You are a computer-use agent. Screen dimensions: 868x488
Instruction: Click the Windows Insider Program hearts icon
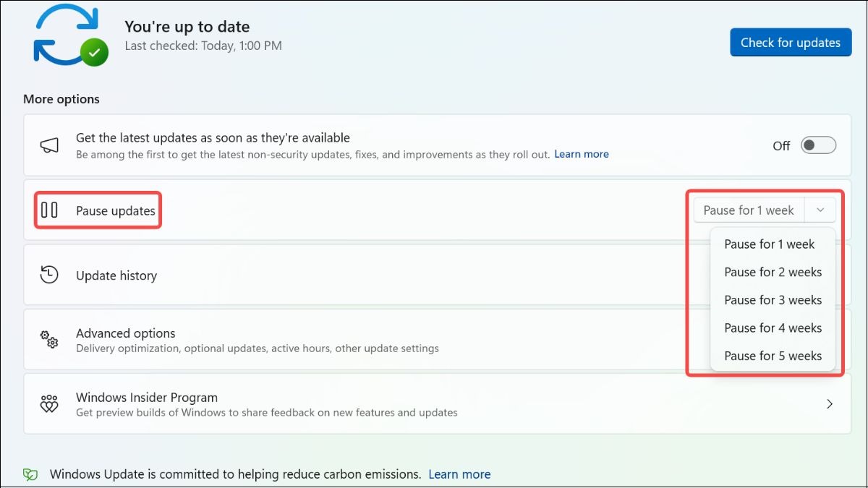pyautogui.click(x=49, y=404)
